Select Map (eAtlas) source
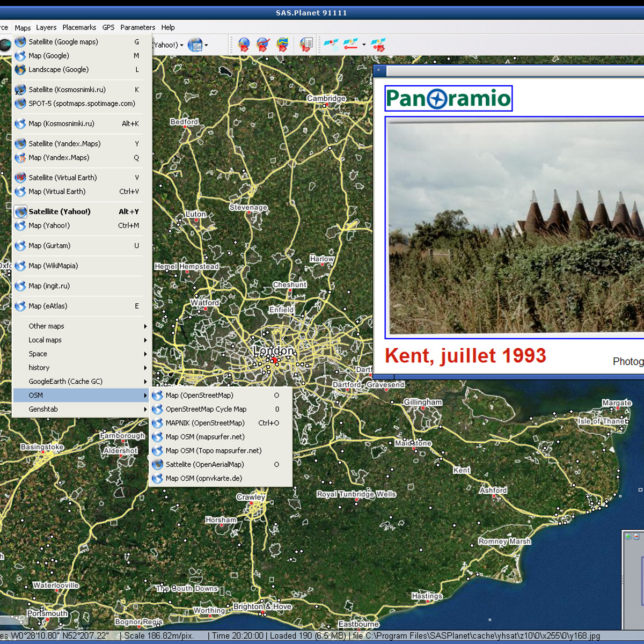 82,306
